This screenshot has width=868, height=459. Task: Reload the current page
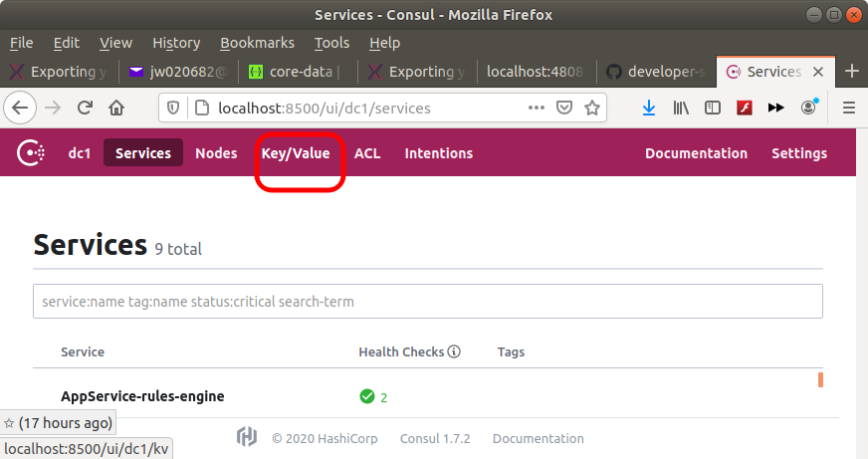coord(85,108)
